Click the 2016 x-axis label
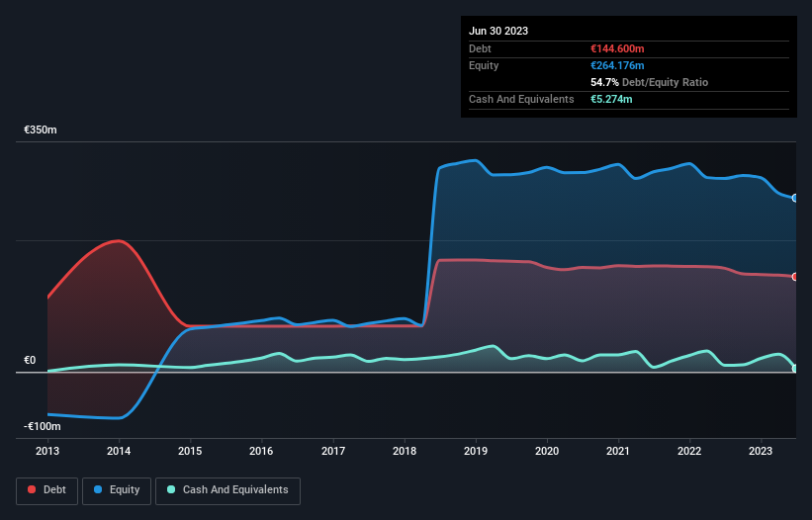This screenshot has height=520, width=812. point(261,451)
